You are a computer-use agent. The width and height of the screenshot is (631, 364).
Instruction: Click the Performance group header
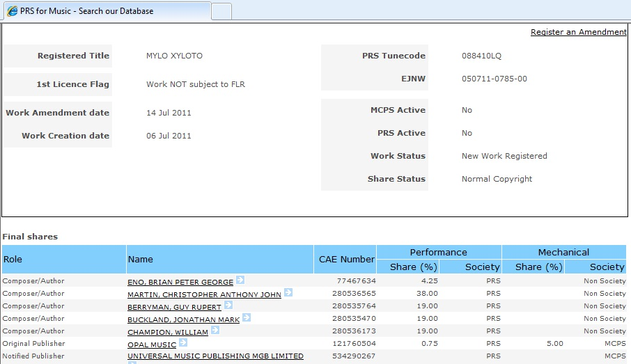[x=439, y=252]
